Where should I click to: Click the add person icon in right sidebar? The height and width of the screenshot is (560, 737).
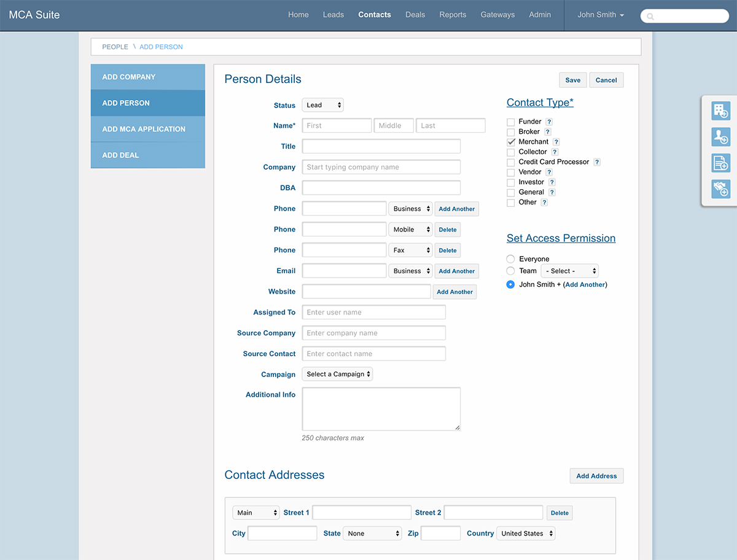coord(720,137)
